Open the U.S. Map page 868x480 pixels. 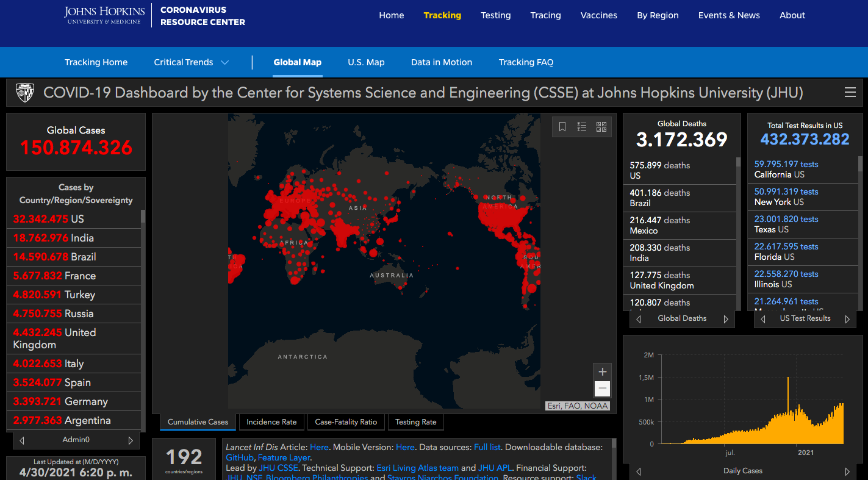[366, 62]
